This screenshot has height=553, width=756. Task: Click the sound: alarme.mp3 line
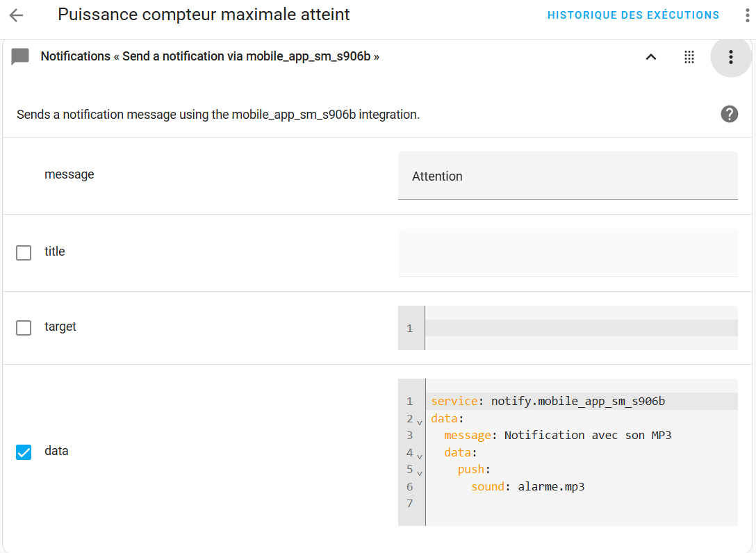528,486
